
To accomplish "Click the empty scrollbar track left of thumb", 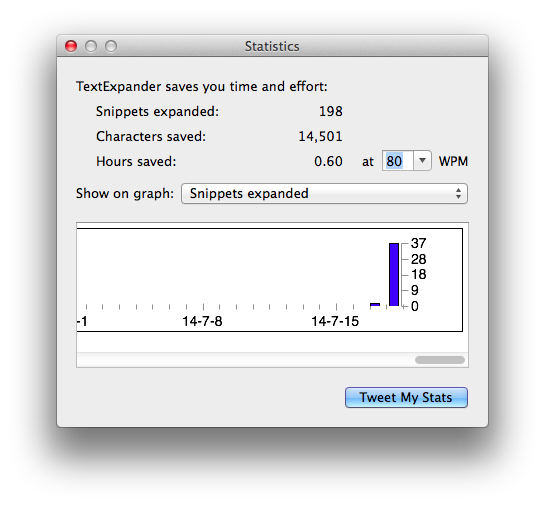I will (x=246, y=360).
